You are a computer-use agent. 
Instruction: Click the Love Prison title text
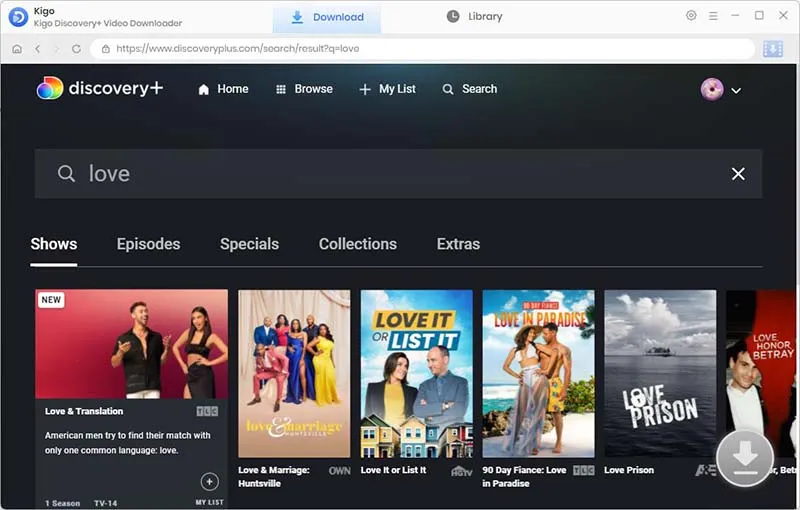tap(629, 470)
